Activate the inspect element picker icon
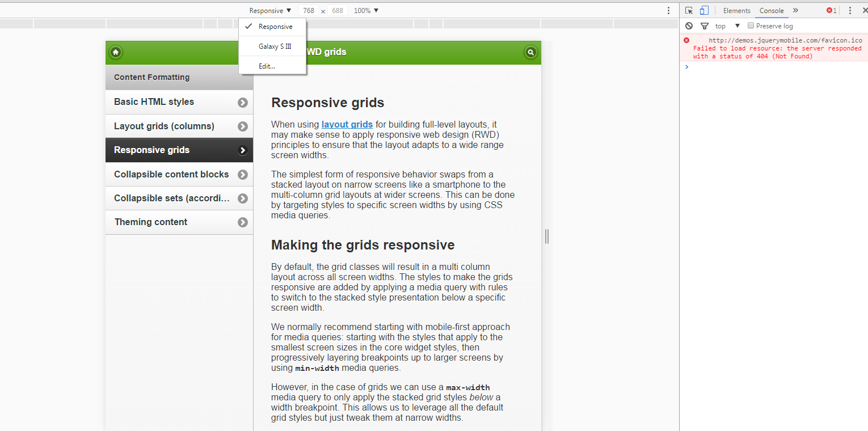The image size is (868, 431). tap(689, 10)
